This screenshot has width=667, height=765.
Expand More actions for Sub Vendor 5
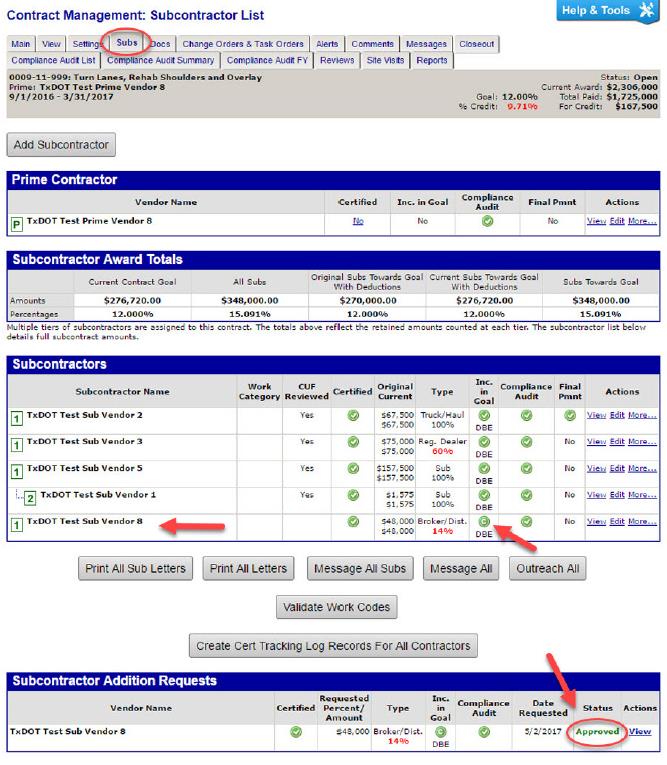(x=642, y=468)
